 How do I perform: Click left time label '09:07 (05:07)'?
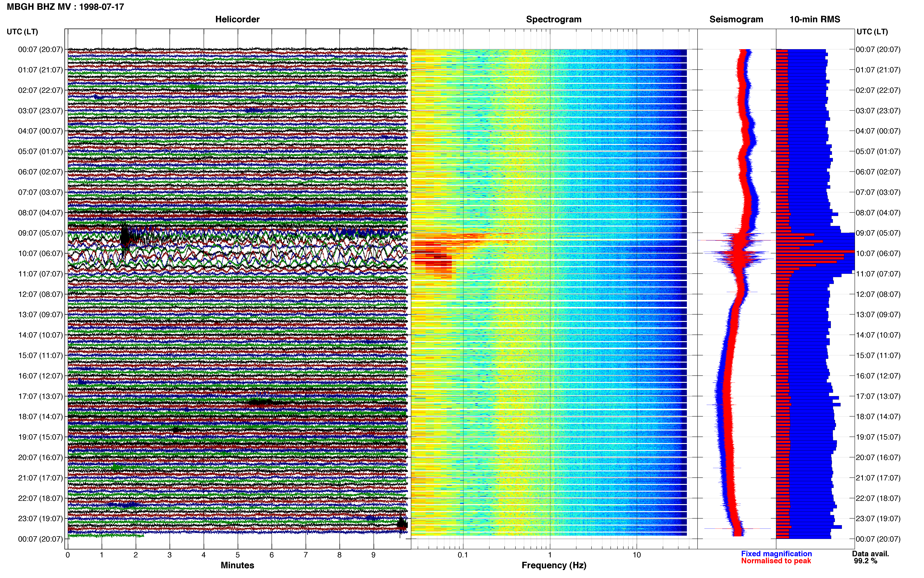pos(40,233)
